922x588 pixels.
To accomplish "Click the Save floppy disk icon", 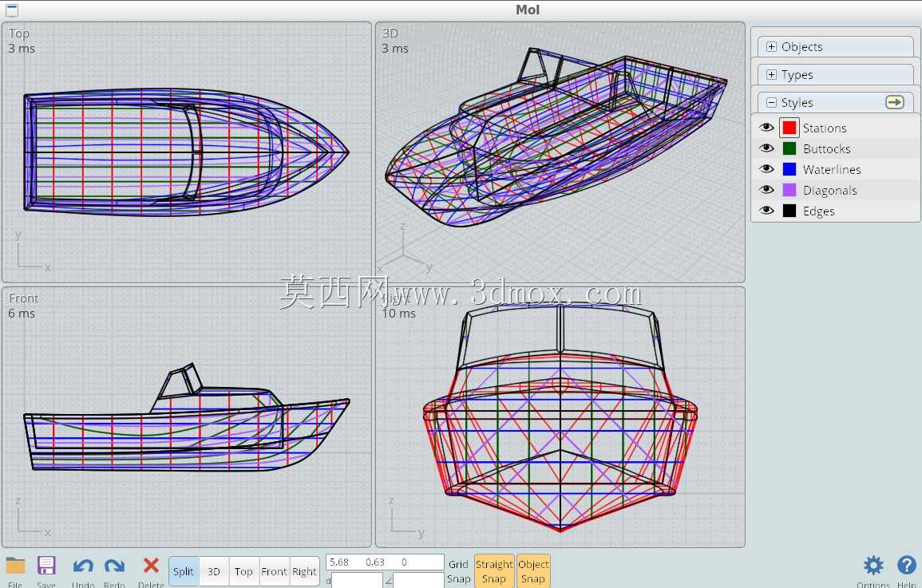I will [46, 566].
